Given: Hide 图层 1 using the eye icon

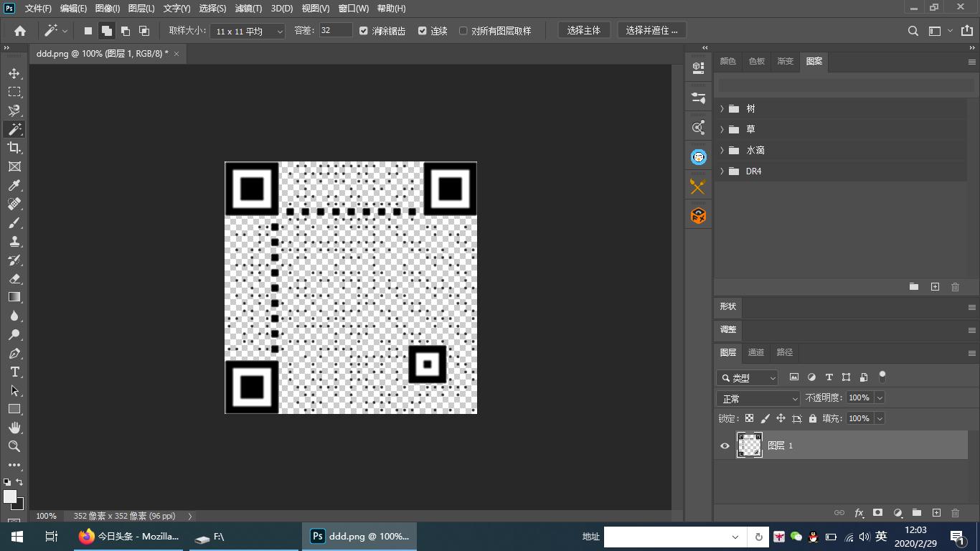Looking at the screenshot, I should (x=725, y=446).
